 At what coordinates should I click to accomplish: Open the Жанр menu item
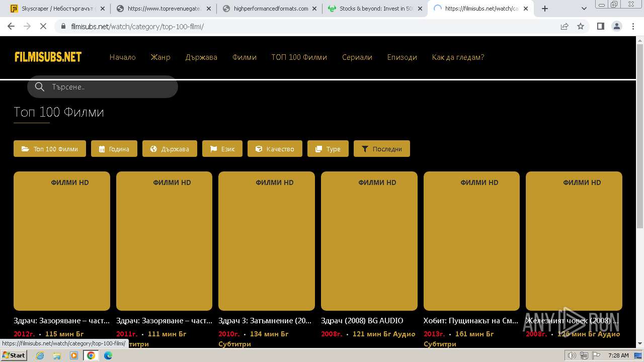point(160,57)
